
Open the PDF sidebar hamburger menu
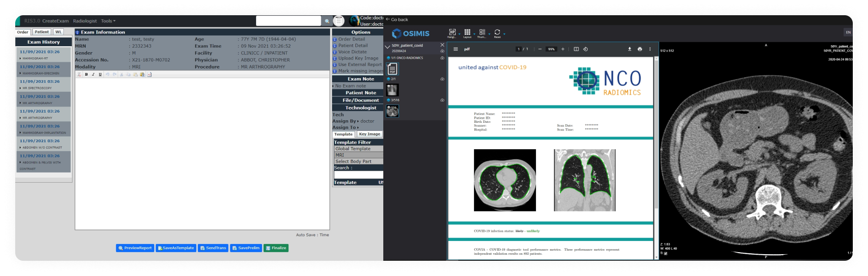[x=455, y=49]
